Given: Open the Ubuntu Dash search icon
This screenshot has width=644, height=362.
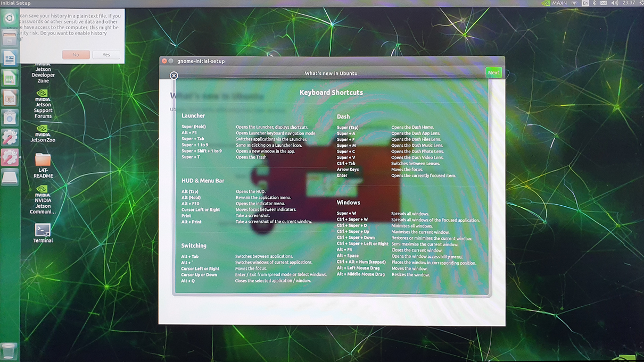Looking at the screenshot, I should click(9, 18).
